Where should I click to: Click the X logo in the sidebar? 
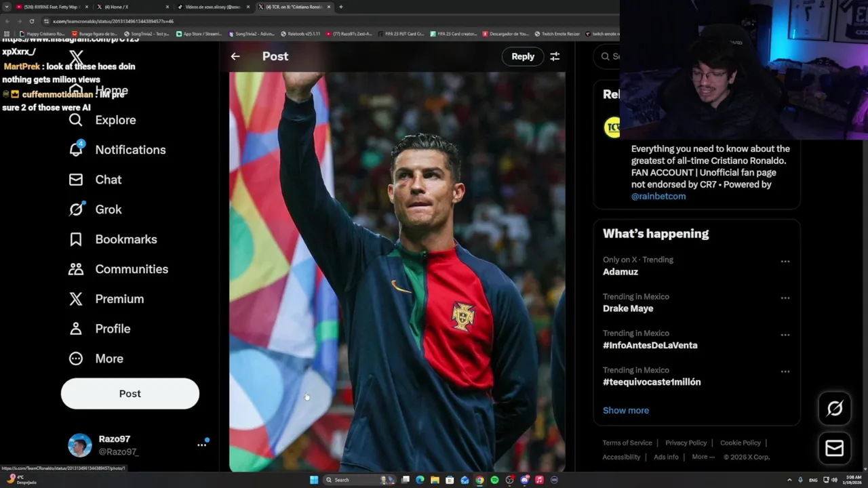[77, 58]
